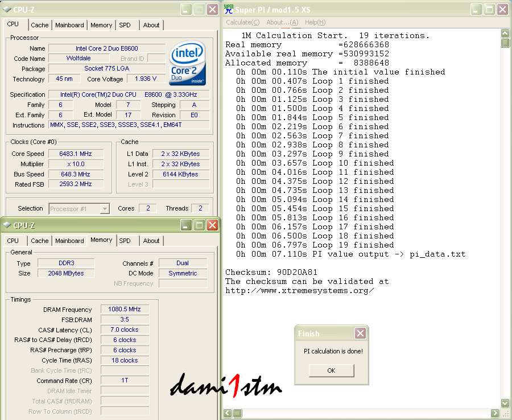Open Mainboard tab in lower CPU-Z window
Screen dimensions: 512x420
click(69, 241)
